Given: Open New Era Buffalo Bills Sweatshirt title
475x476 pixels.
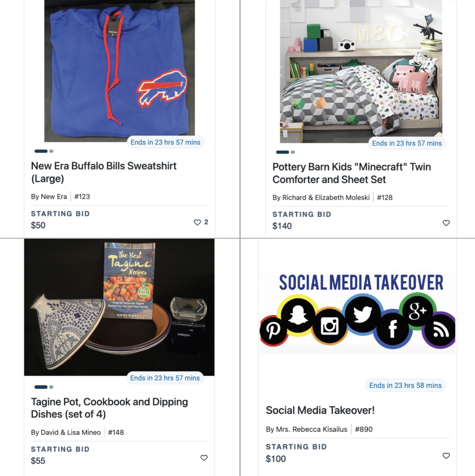Looking at the screenshot, I should point(104,172).
